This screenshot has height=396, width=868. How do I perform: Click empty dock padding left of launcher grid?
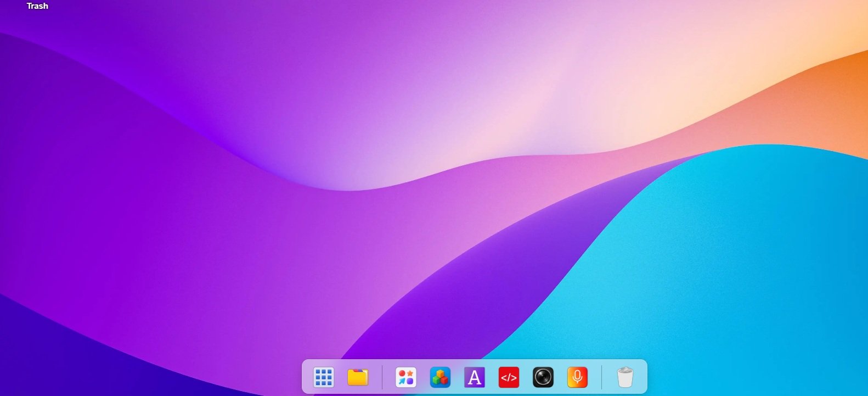tap(307, 377)
